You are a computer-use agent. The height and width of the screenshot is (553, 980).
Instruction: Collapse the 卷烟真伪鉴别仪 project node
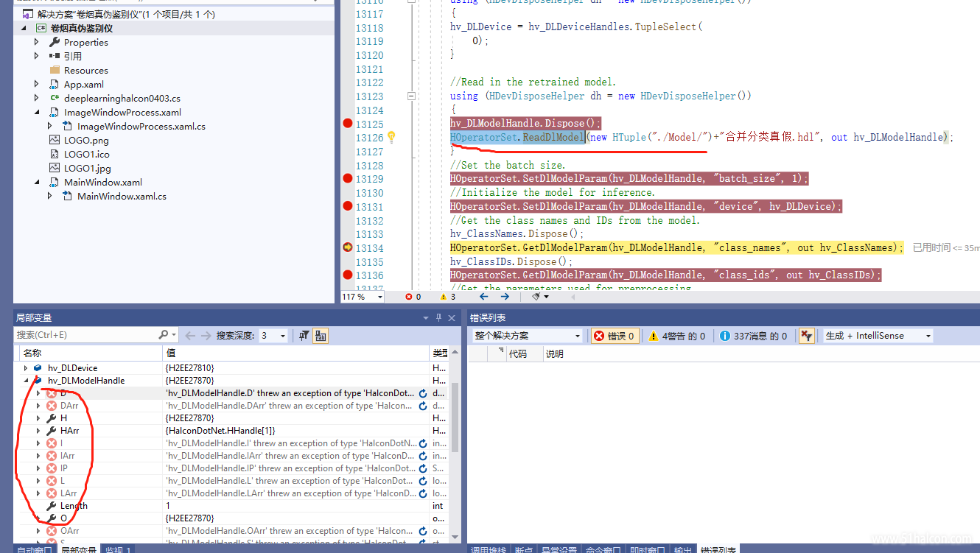click(24, 28)
